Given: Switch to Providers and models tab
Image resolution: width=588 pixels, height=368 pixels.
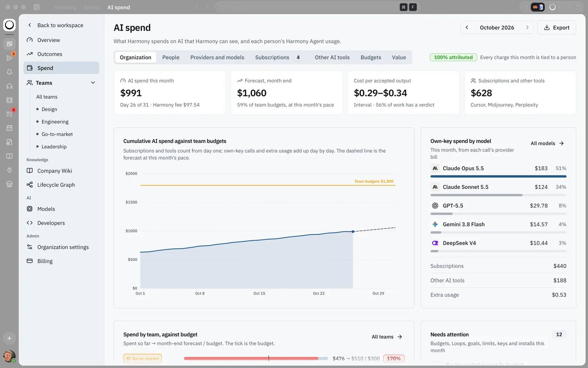Looking at the screenshot, I should [x=217, y=57].
